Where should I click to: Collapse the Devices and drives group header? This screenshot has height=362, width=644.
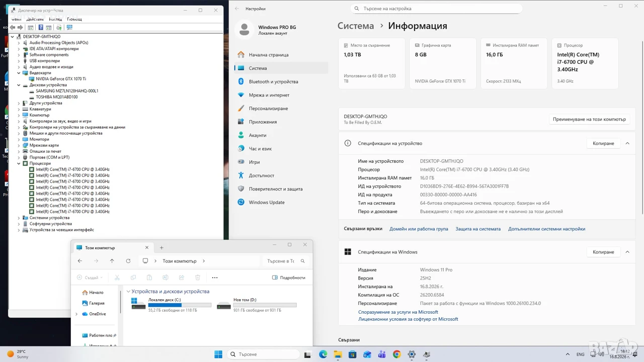[x=128, y=292]
